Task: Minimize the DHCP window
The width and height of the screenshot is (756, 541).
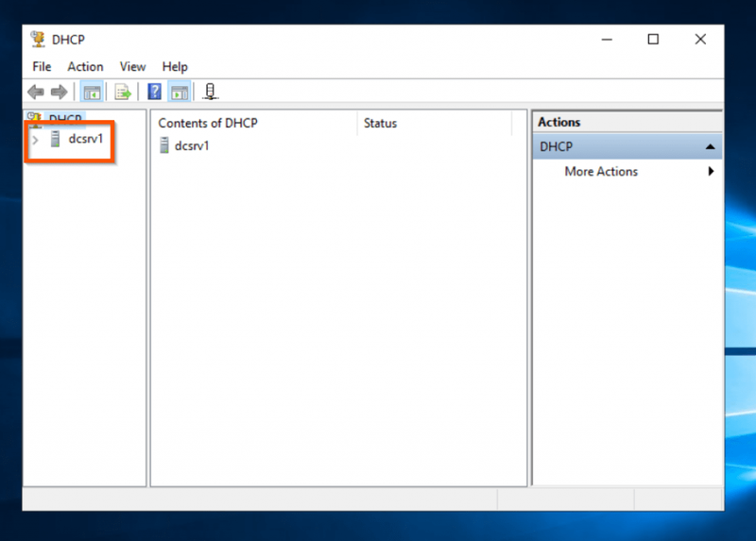Action: click(607, 39)
